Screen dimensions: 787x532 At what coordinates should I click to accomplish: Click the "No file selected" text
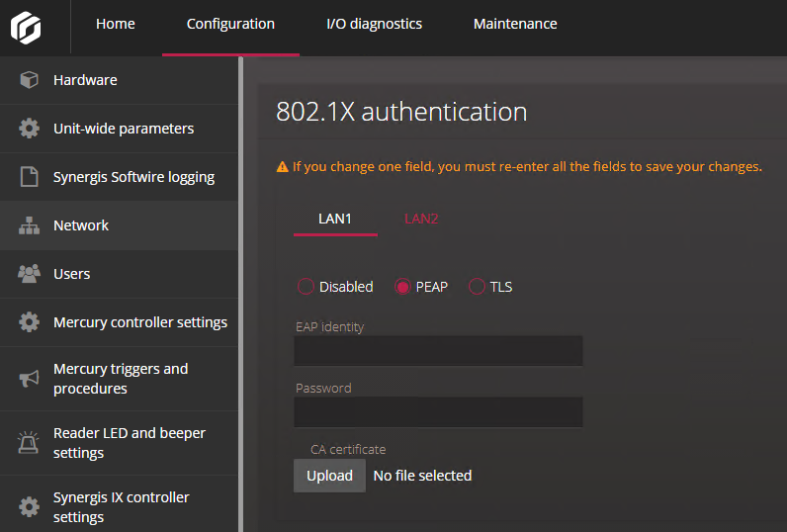click(x=422, y=476)
